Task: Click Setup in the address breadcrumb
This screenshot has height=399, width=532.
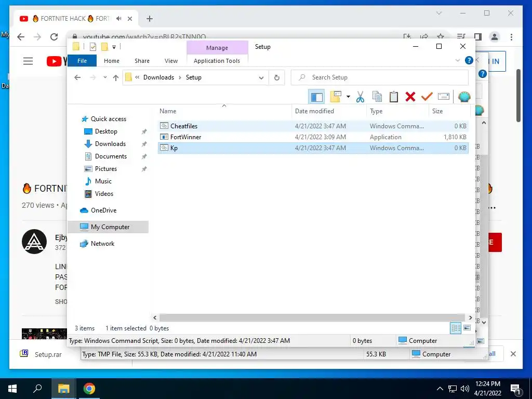Action: coord(194,77)
